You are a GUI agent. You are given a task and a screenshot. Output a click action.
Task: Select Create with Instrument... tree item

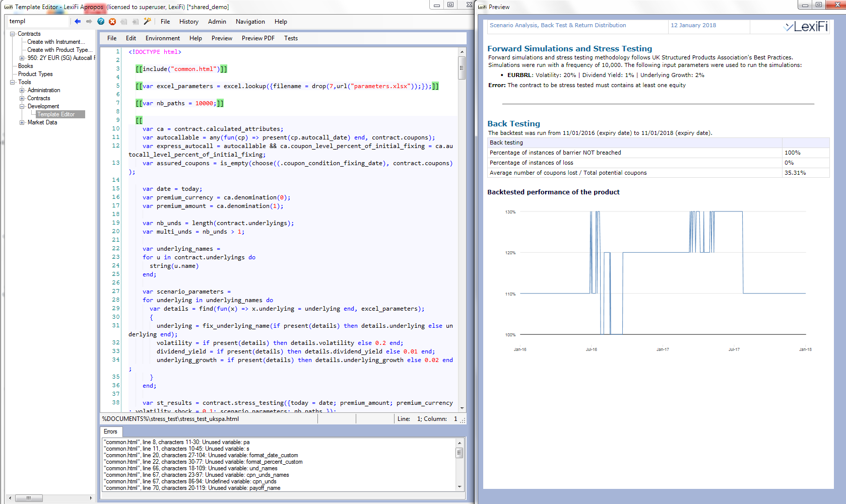56,42
